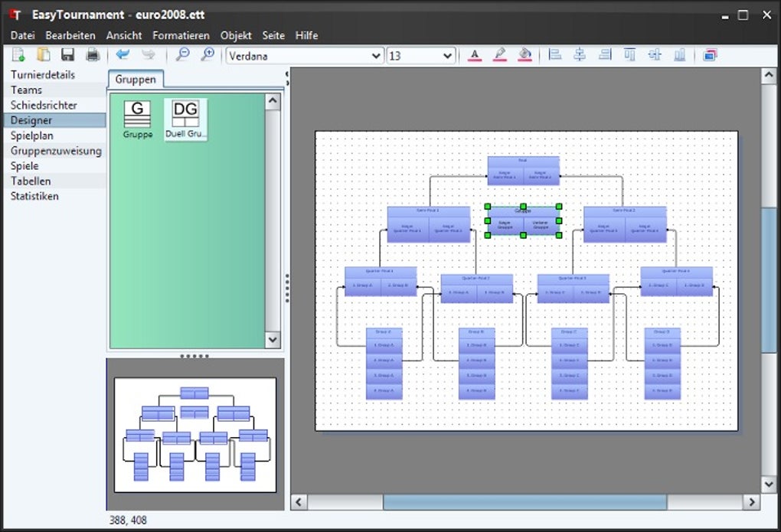This screenshot has width=781, height=532.
Task: Open Gruppenzuweisung in the sidebar
Action: pos(56,151)
